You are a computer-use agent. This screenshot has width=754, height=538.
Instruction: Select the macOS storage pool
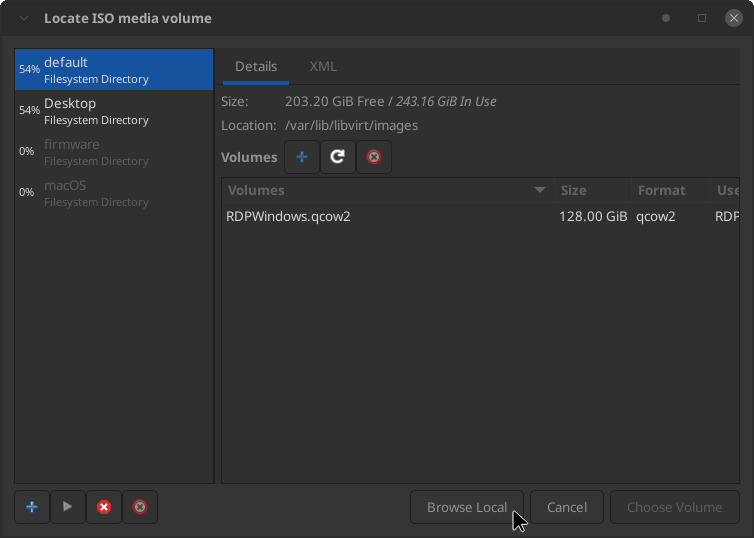click(x=114, y=193)
